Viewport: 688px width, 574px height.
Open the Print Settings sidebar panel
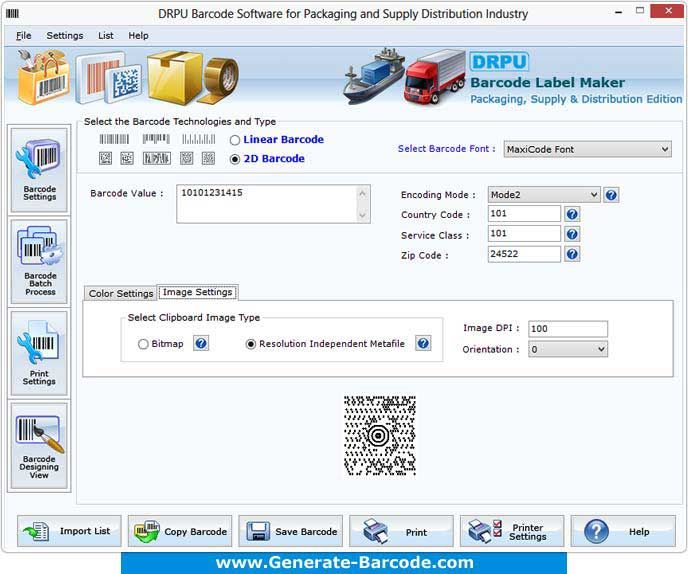[39, 353]
